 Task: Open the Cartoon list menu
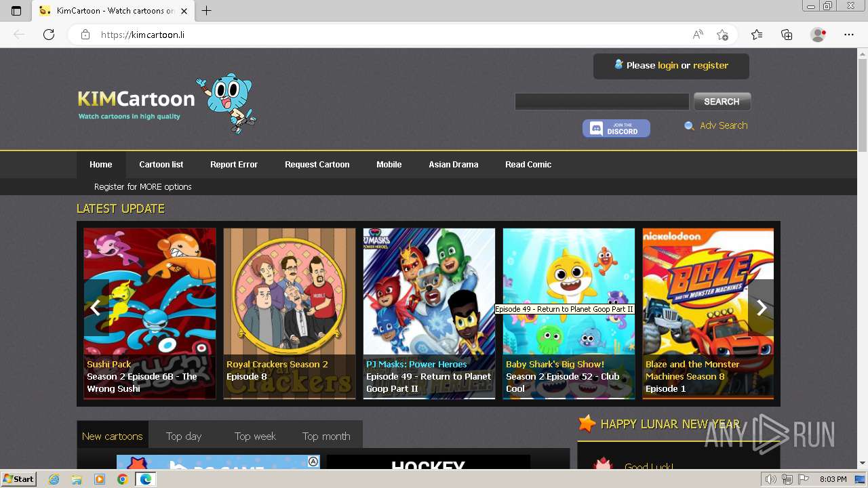[x=161, y=165]
